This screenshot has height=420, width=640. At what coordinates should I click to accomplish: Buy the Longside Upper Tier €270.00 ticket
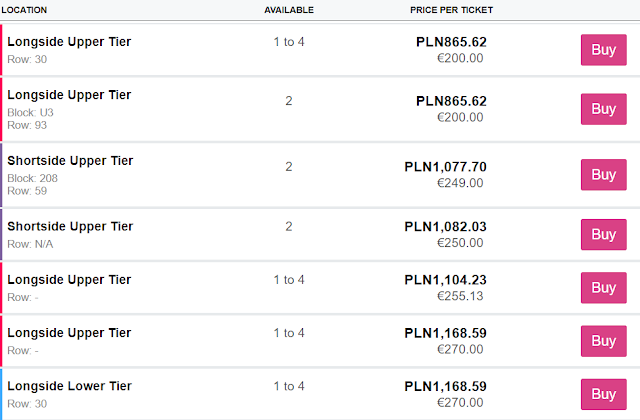pyautogui.click(x=603, y=341)
